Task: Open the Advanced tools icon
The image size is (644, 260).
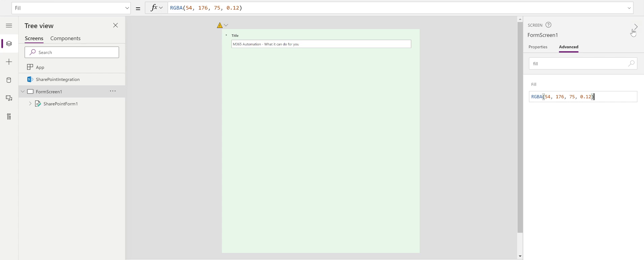Action: (x=9, y=117)
